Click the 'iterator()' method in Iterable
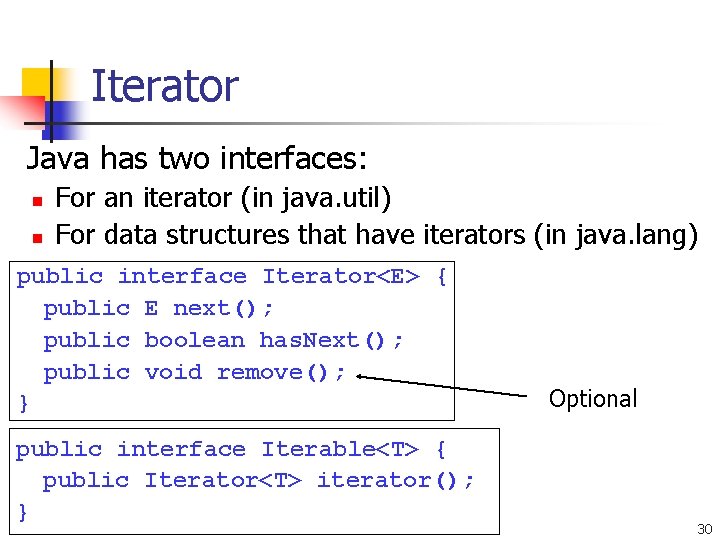This screenshot has width=720, height=540. point(387,481)
